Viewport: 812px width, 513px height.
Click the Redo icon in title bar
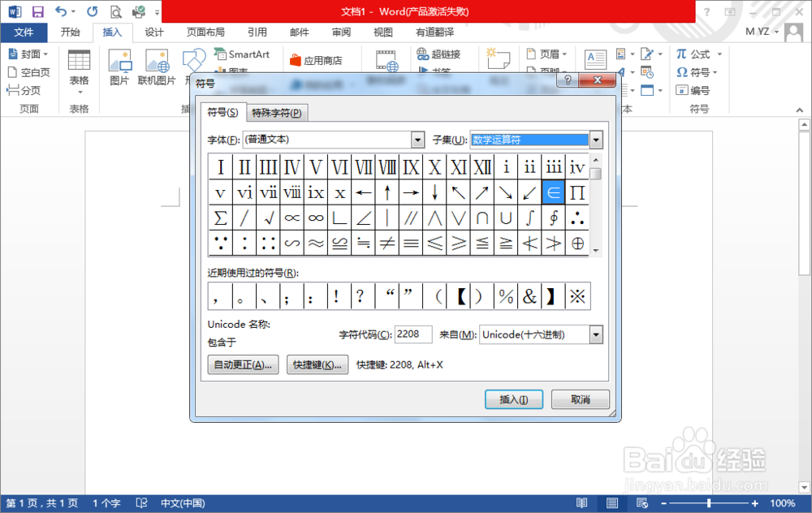pos(93,11)
